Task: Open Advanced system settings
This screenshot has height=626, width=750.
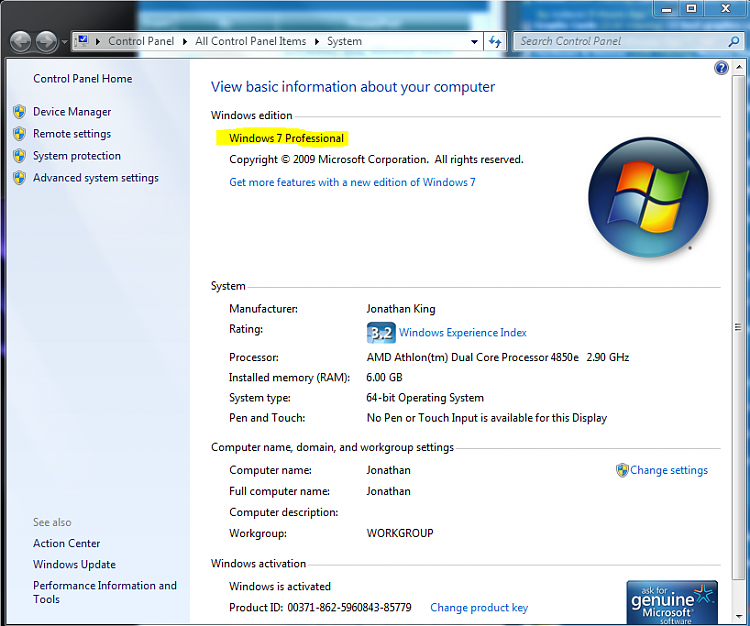Action: point(96,178)
